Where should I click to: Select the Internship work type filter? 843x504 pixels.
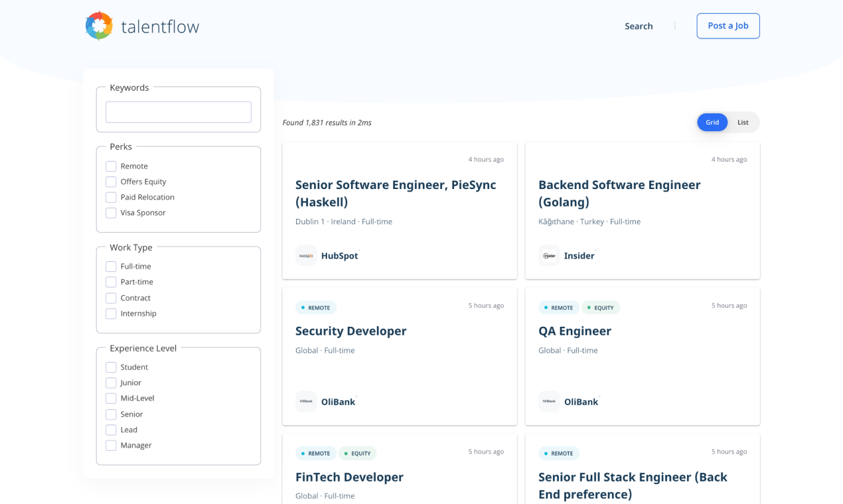pos(111,313)
